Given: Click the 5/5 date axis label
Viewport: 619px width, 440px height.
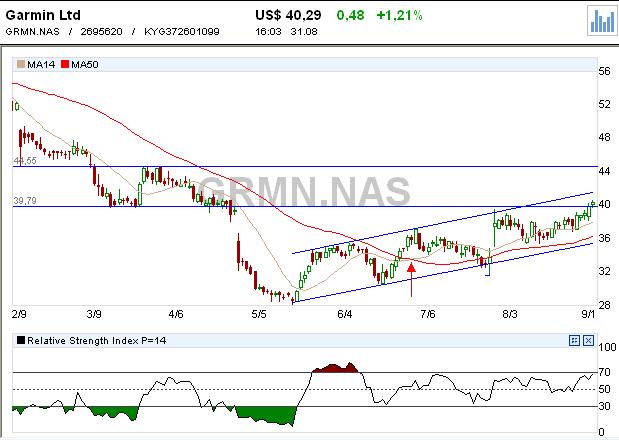Looking at the screenshot, I should click(259, 314).
